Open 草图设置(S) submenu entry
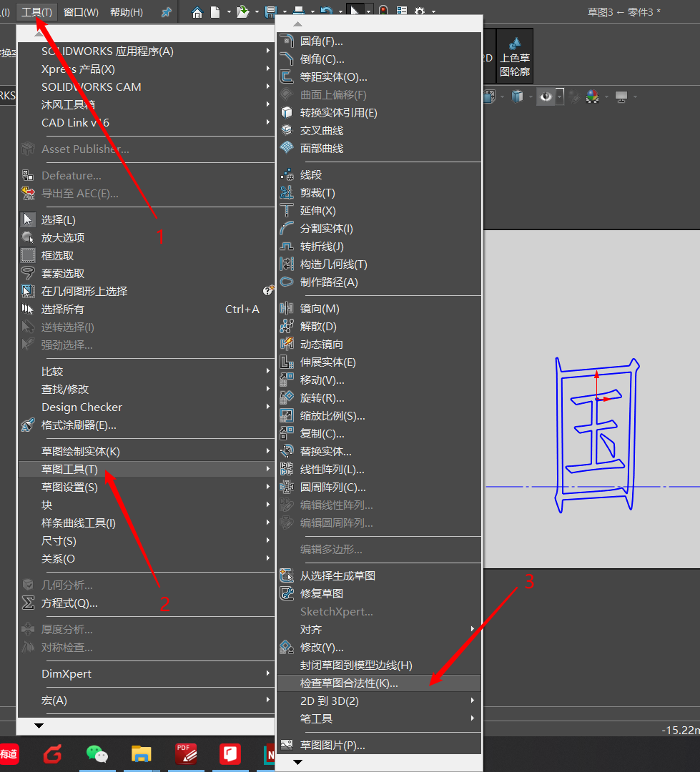Viewport: 700px width, 772px height. [x=146, y=488]
